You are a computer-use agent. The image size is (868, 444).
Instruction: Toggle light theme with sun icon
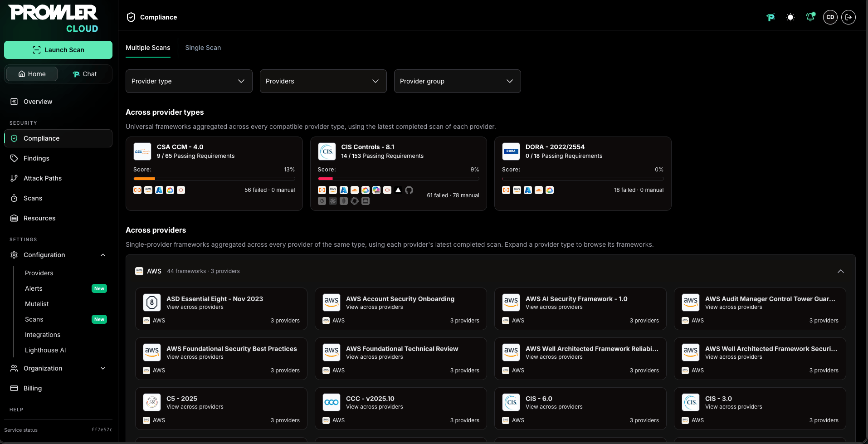coord(790,17)
